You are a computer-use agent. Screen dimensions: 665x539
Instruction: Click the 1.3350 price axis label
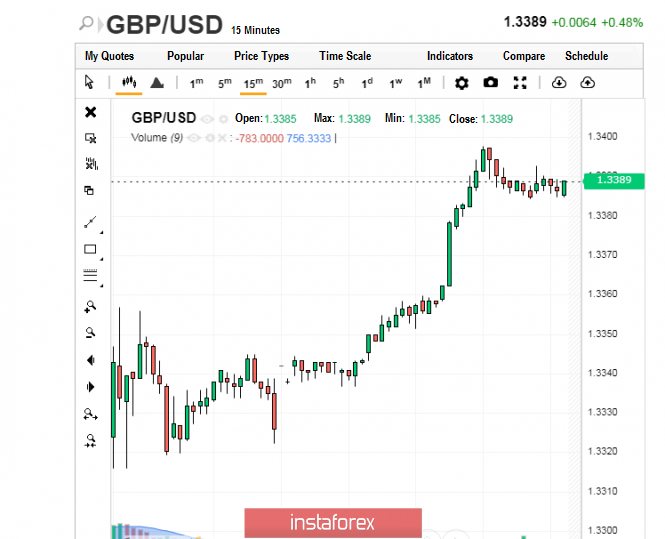[602, 333]
